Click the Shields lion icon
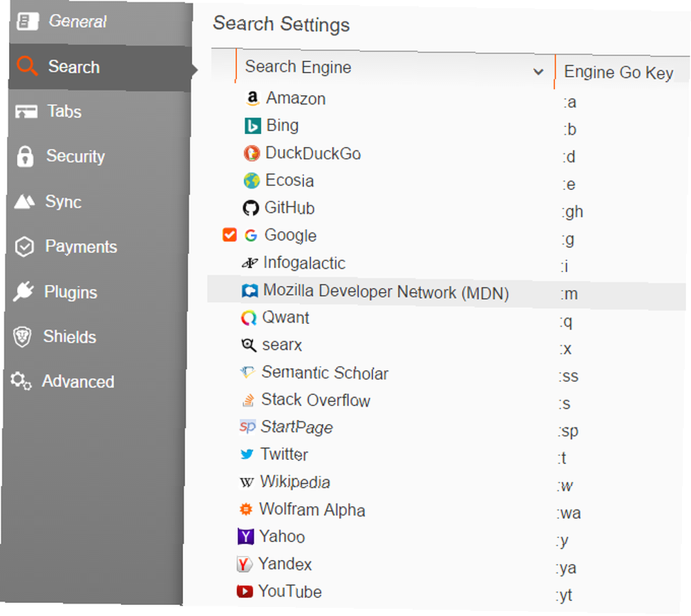The width and height of the screenshot is (691, 616). coord(22,337)
